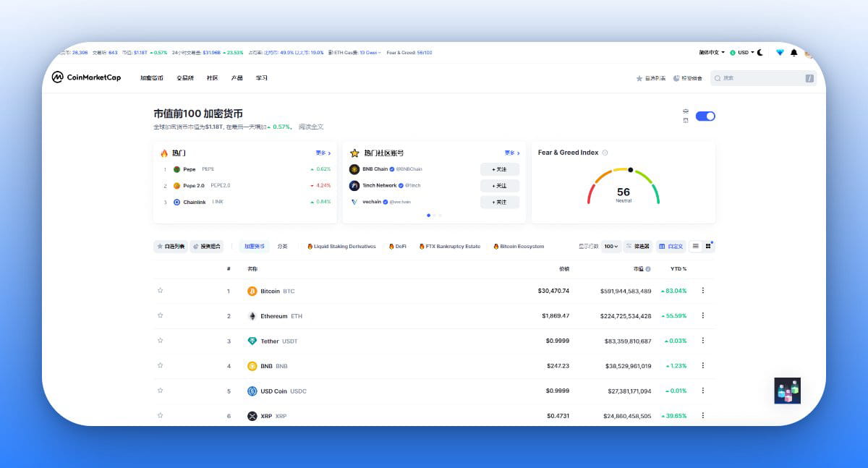Expand the ETH Gas dropdown
This screenshot has height=468, width=868.
[x=355, y=53]
